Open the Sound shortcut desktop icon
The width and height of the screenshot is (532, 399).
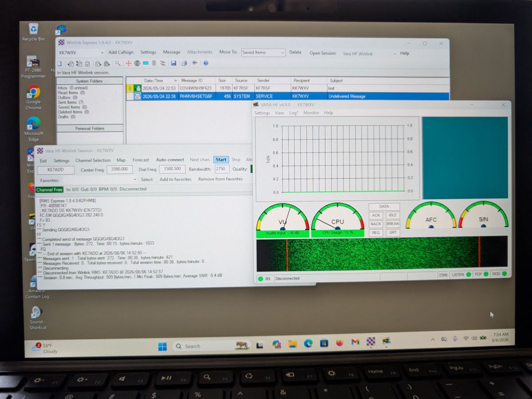37,318
